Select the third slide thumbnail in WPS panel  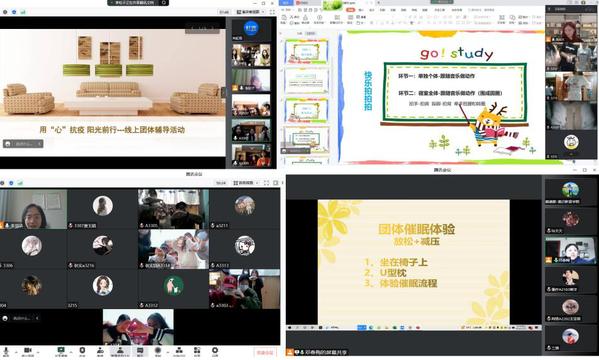point(306,110)
